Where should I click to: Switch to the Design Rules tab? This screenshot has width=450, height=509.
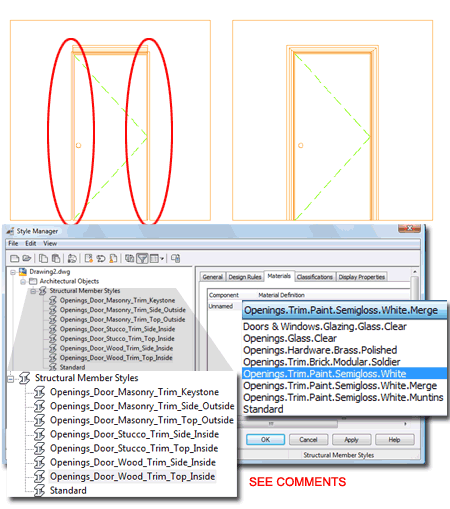pyautogui.click(x=245, y=277)
